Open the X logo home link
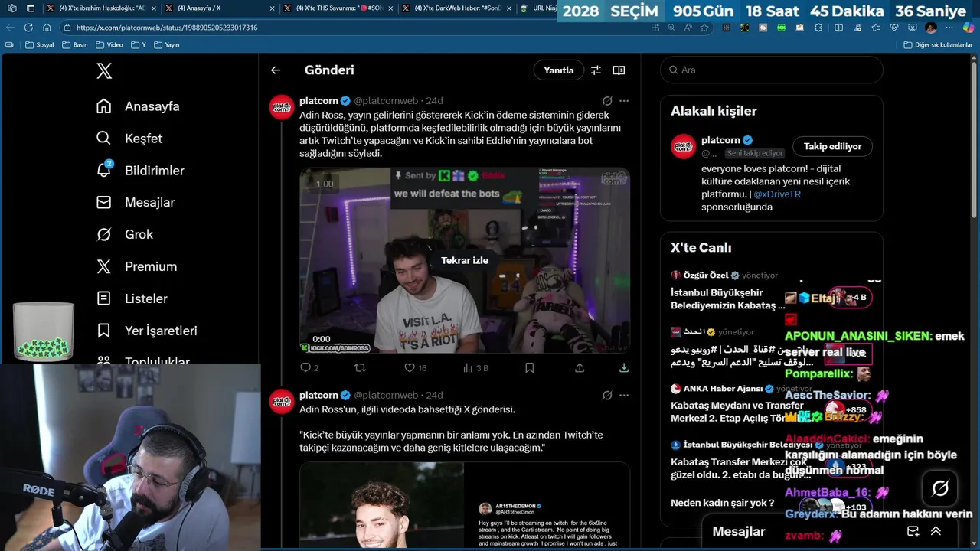This screenshot has height=551, width=980. point(104,71)
